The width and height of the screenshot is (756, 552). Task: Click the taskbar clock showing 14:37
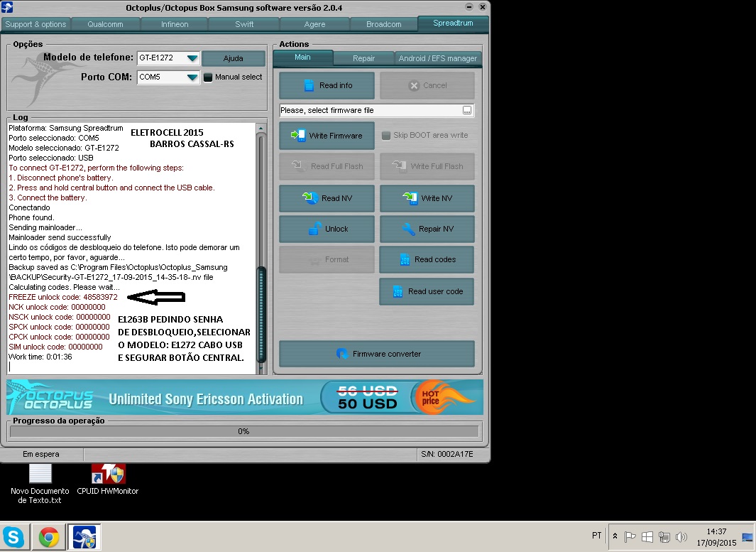[x=716, y=536]
